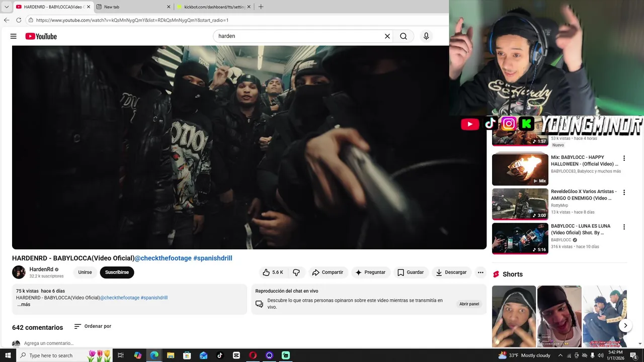Viewport: 644px width, 362px height.
Task: Open the YouTube hamburger guide menu
Action: point(14,36)
